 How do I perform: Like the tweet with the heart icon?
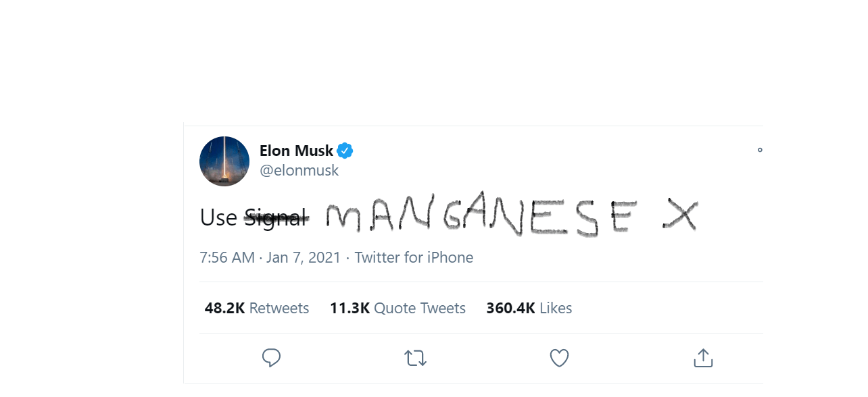tap(559, 358)
